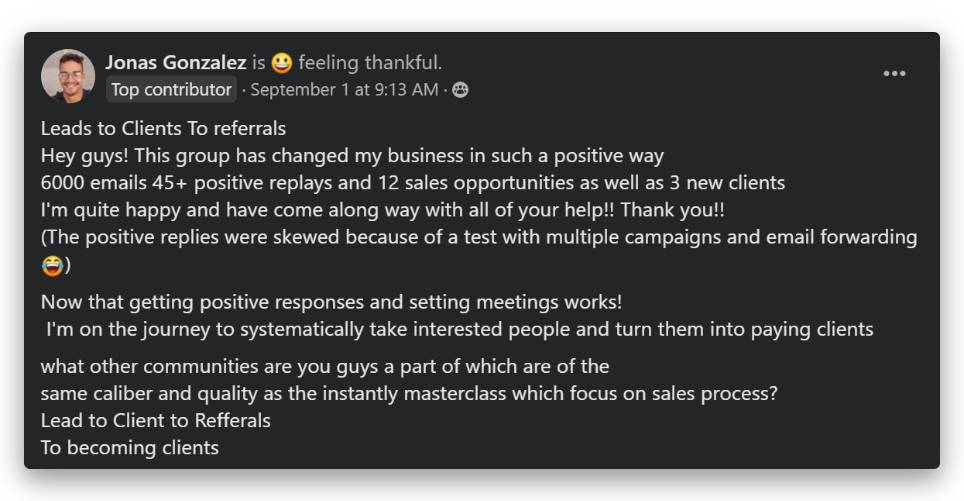
Task: Click the "Hey guys! This group" sentence
Action: tap(352, 156)
